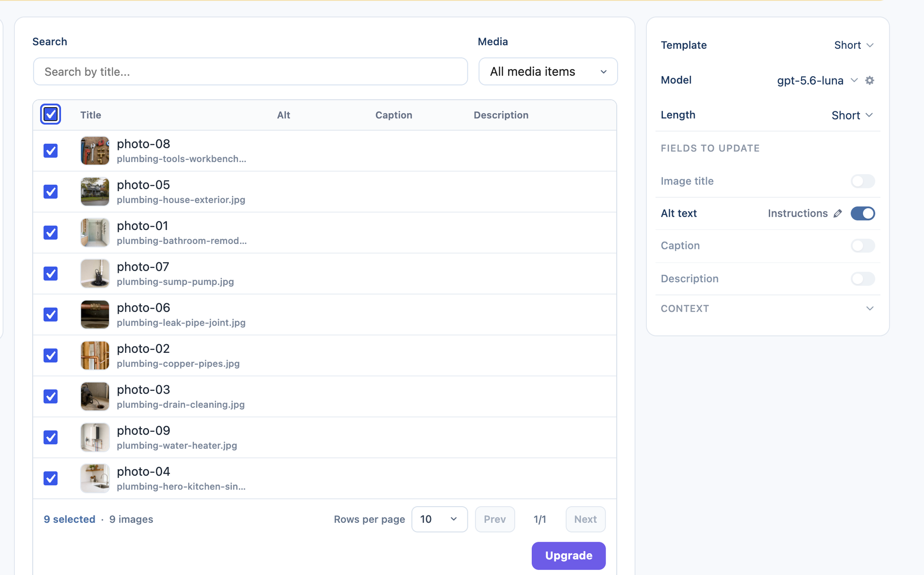Viewport: 924px width, 575px height.
Task: Click the Title column header
Action: tap(91, 115)
